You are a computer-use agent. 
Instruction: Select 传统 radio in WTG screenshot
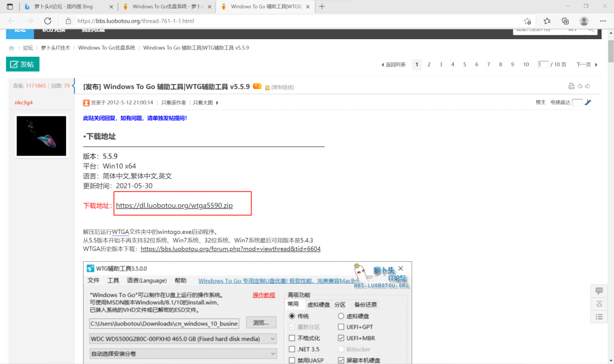292,316
